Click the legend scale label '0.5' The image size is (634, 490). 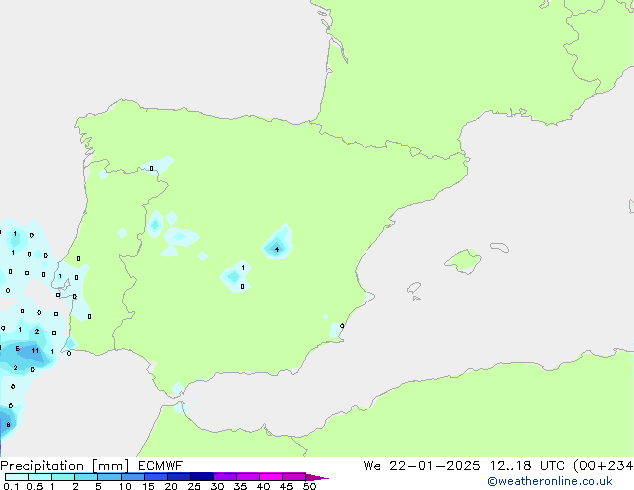(x=35, y=486)
